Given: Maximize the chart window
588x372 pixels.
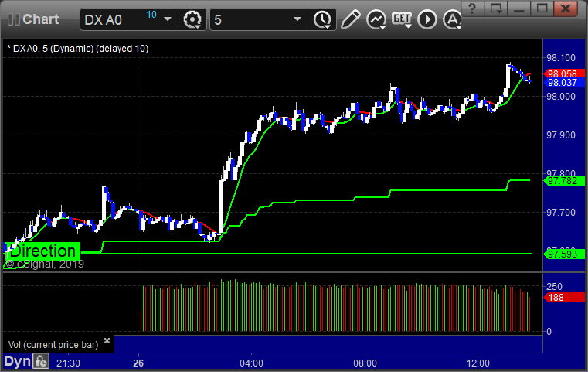Looking at the screenshot, I should 542,9.
